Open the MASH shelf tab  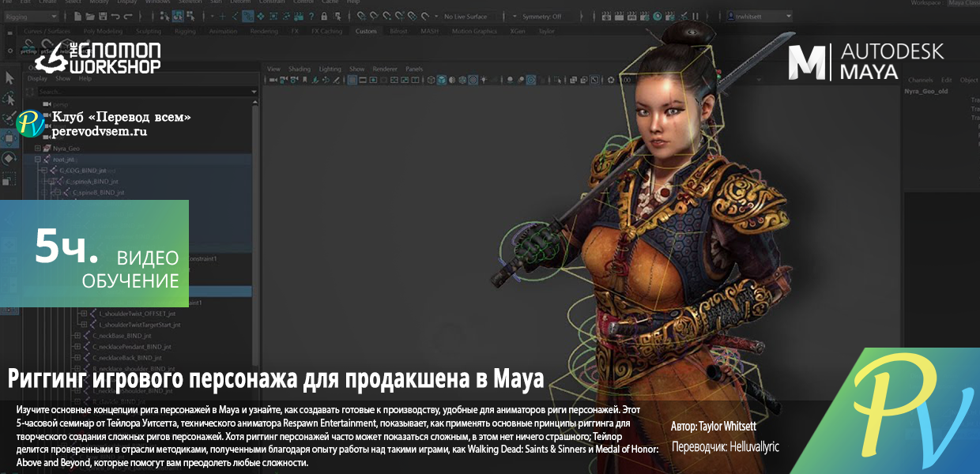429,31
